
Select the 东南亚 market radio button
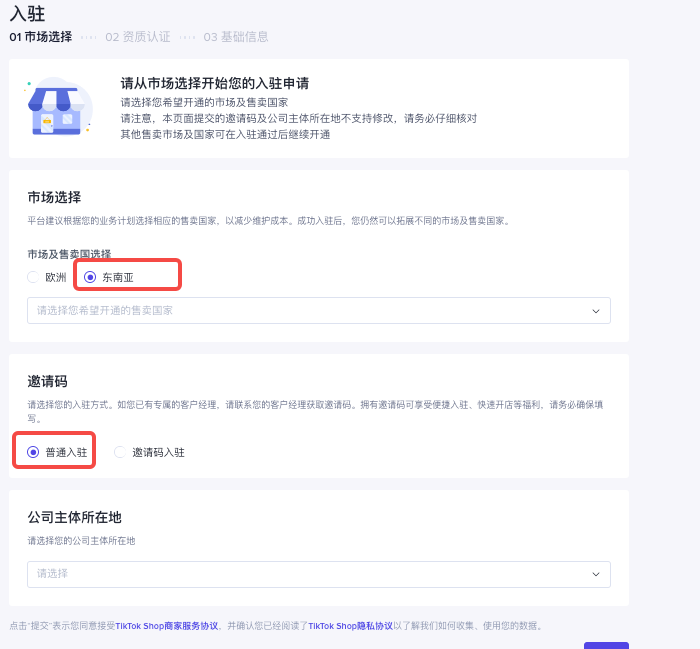[91, 277]
